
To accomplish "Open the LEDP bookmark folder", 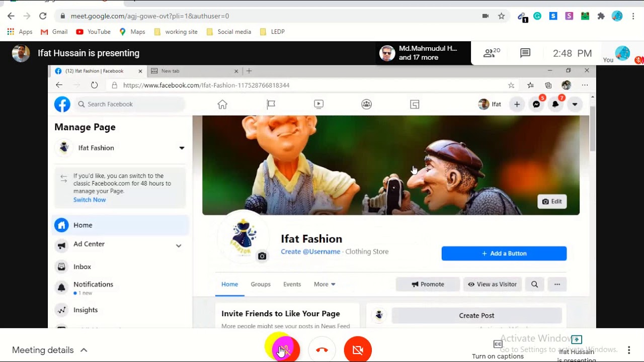I will coord(272,32).
